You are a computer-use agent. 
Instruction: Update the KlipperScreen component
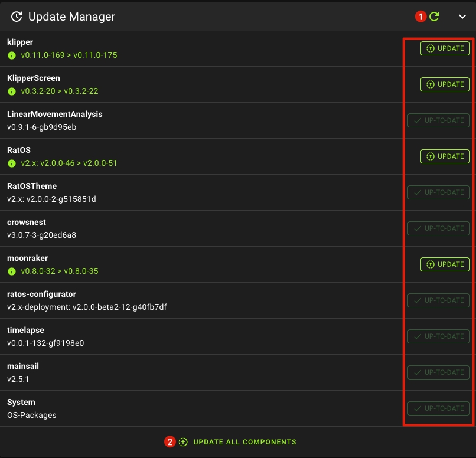(445, 84)
